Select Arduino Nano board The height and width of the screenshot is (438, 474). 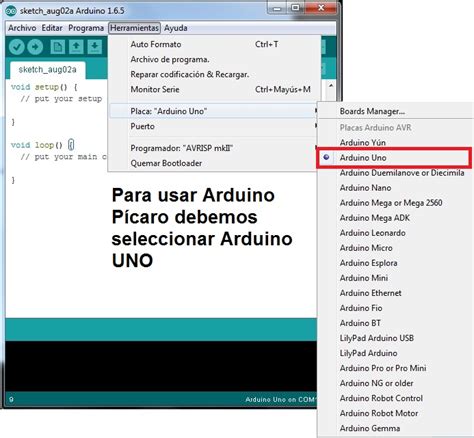pos(395,188)
